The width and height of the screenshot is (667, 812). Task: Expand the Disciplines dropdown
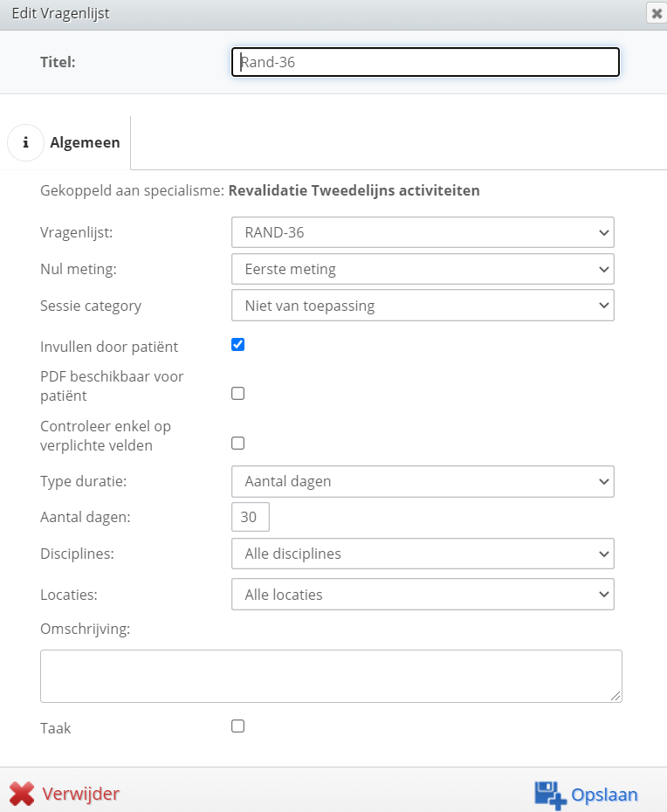pos(423,554)
